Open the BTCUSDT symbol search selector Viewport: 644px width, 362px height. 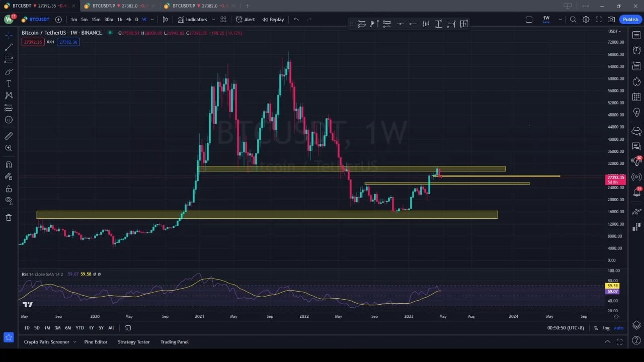pos(35,20)
